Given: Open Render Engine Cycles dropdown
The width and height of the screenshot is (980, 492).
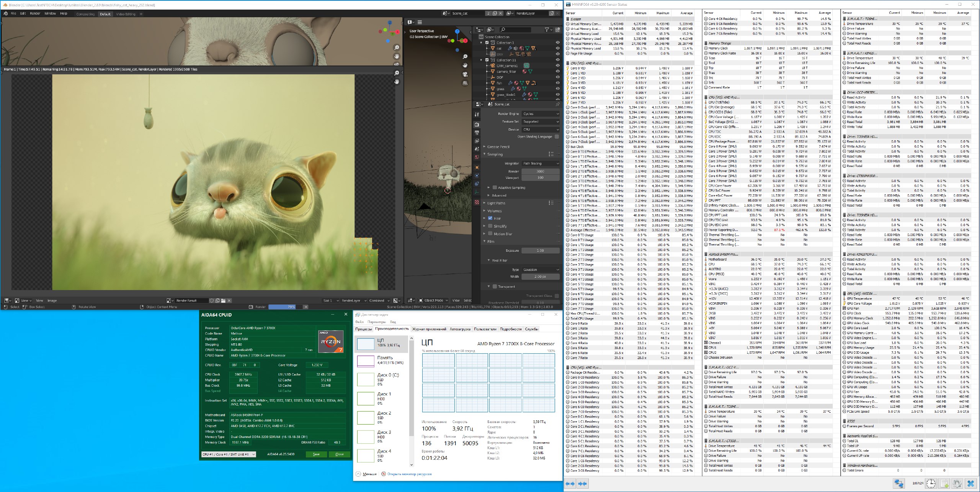Looking at the screenshot, I should point(541,114).
